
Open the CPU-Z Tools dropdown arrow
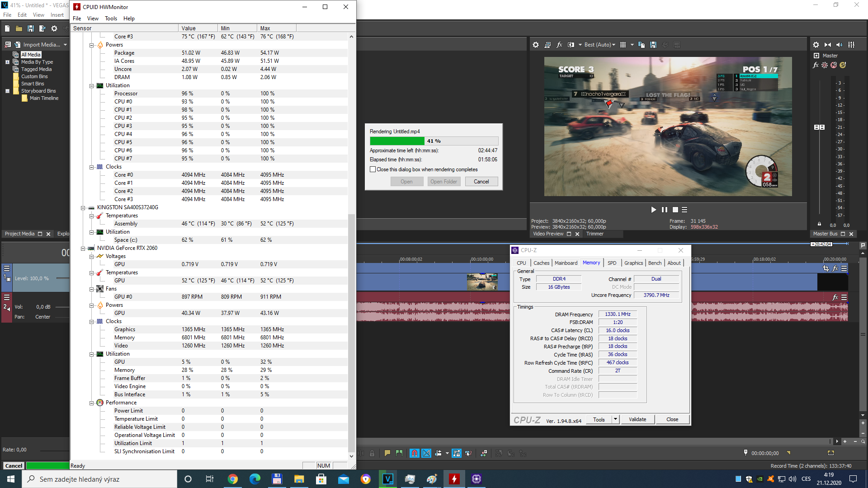pyautogui.click(x=615, y=419)
